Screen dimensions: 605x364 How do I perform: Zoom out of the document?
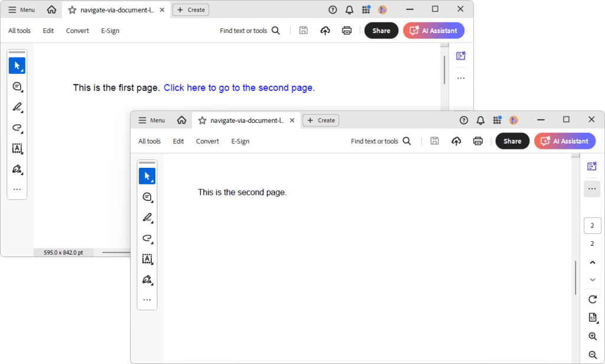click(592, 354)
